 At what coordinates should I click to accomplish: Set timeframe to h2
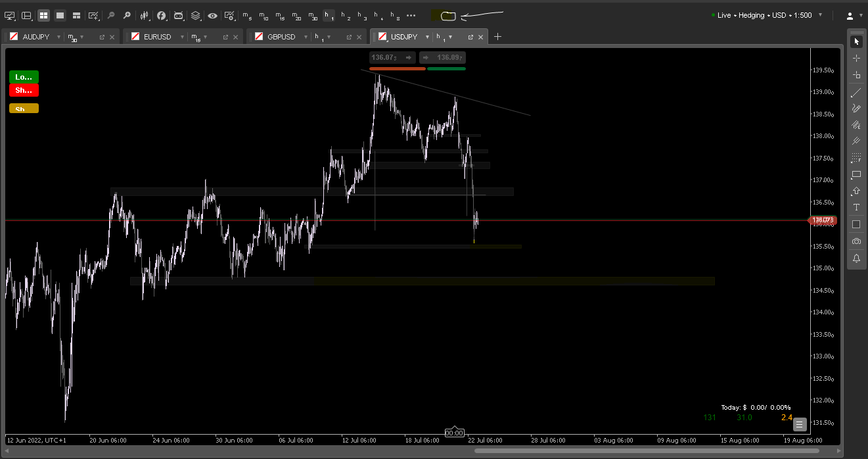coord(346,15)
